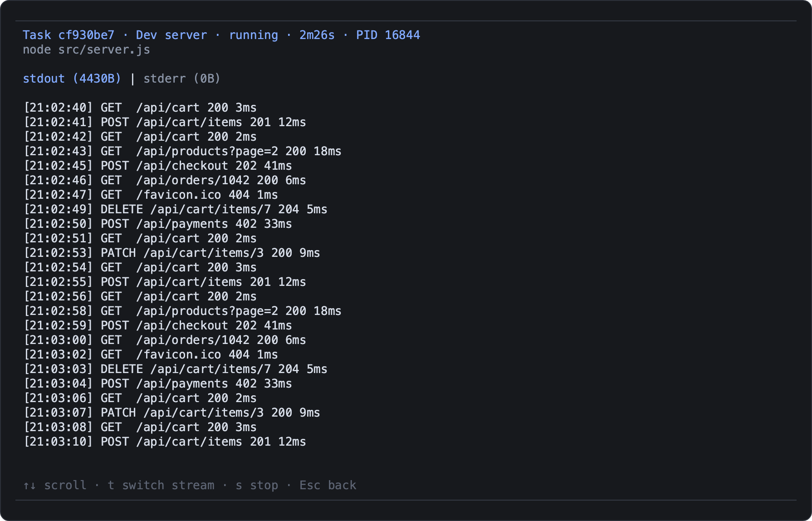This screenshot has width=812, height=521.
Task: Select log line at 21:02:42 GET /api/cart
Action: [x=140, y=137]
